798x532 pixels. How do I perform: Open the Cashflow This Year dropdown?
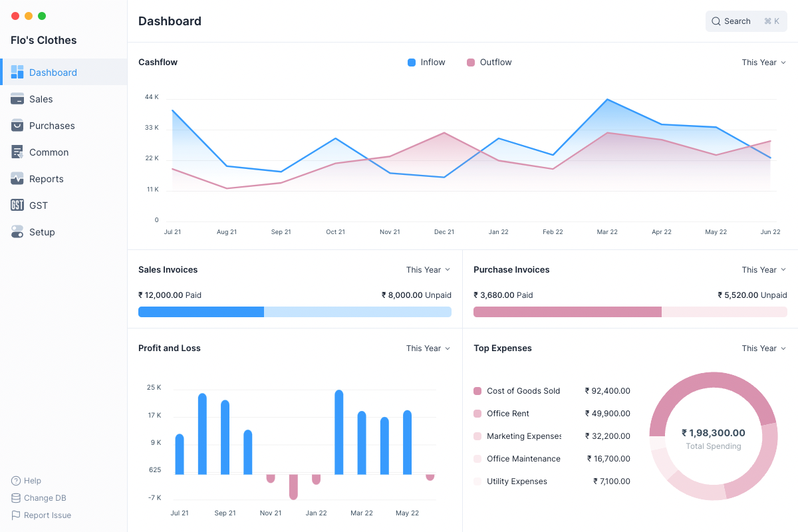click(x=763, y=62)
